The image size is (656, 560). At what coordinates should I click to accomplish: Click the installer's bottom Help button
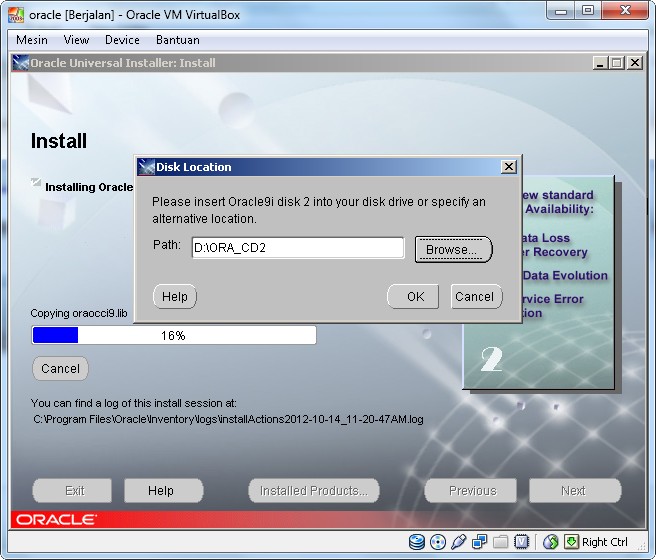click(164, 491)
